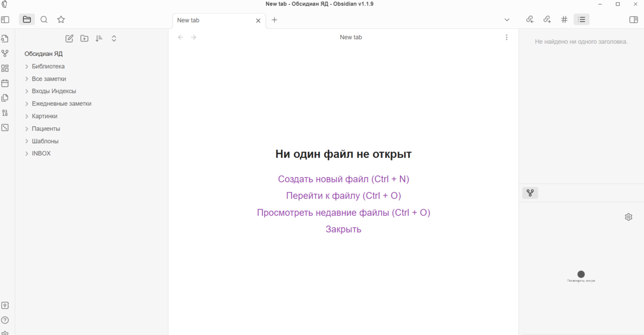Open today's daily note calendar icon
The width and height of the screenshot is (644, 335).
(x=5, y=83)
